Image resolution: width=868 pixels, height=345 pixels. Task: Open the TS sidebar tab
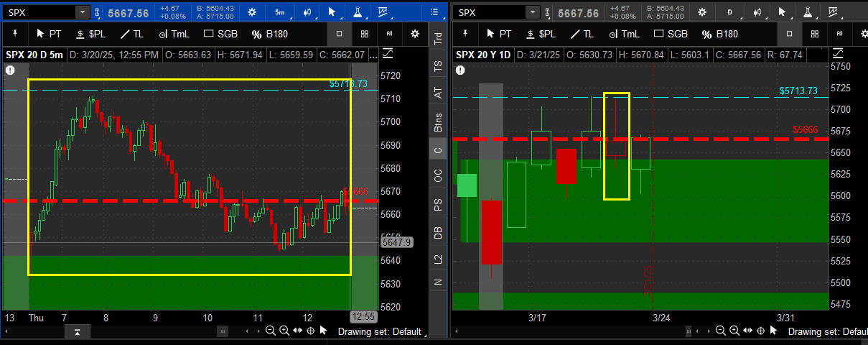(x=438, y=65)
